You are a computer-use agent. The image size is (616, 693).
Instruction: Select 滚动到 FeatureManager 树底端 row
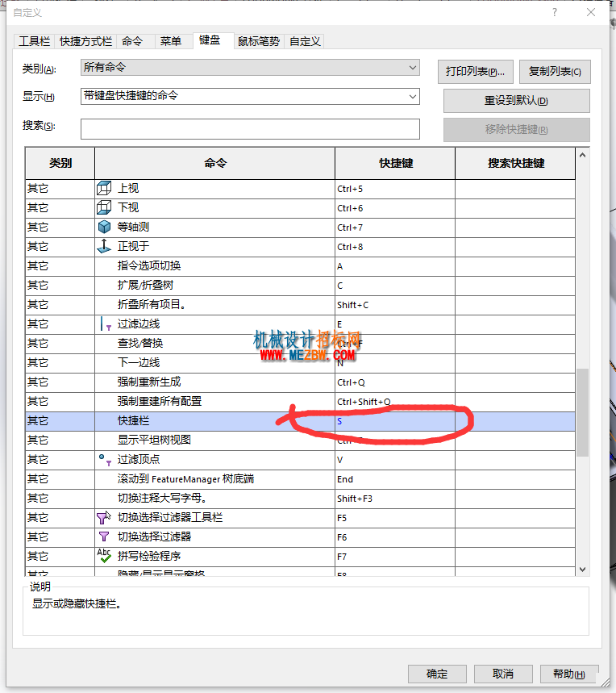(300, 479)
